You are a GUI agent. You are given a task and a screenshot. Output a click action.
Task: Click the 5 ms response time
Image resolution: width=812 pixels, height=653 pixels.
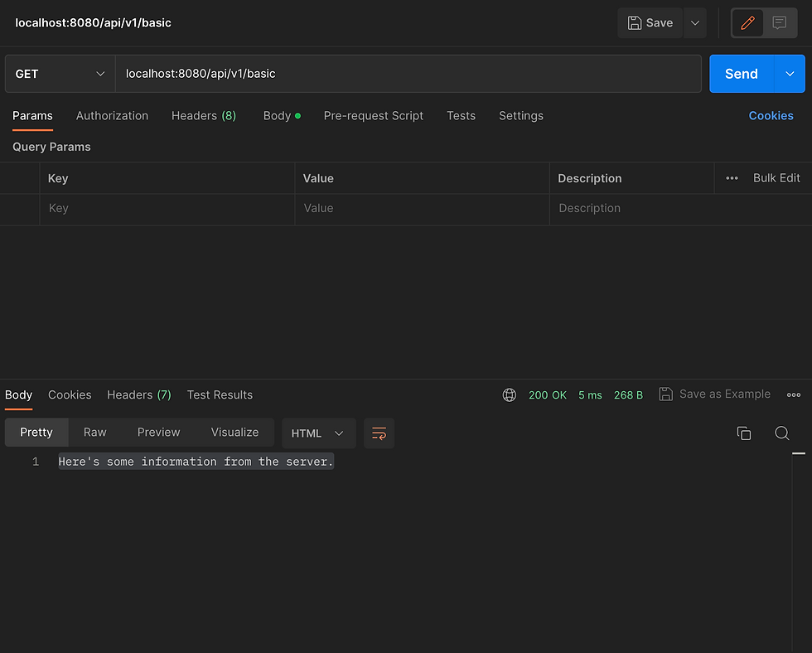(x=590, y=395)
